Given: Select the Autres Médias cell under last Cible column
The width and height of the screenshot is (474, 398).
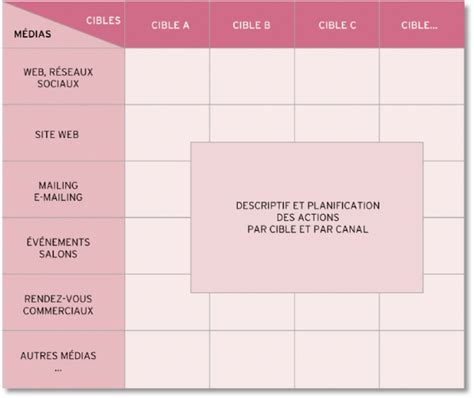Looking at the screenshot, I should tap(421, 360).
